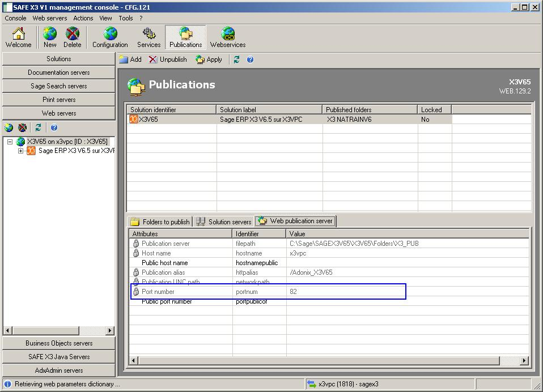Select the X3 NATRAINV6 published folders cell

point(370,120)
